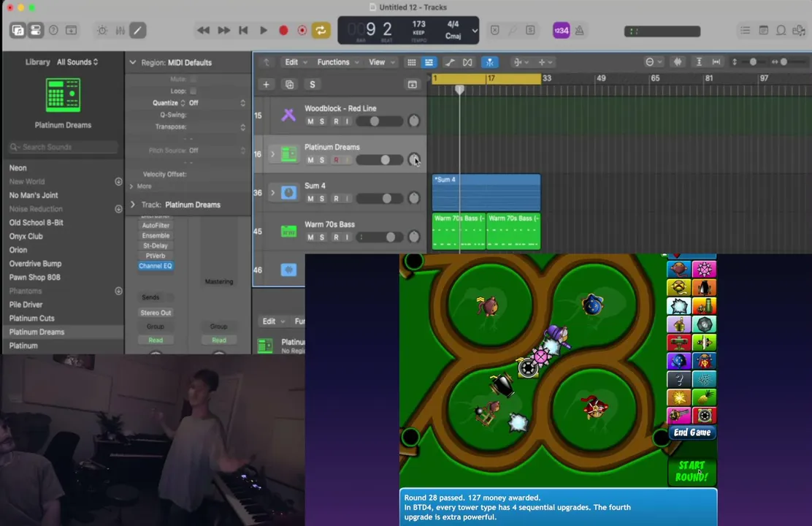This screenshot has height=526, width=812.
Task: Click the Sends button in channel strip
Action: 150,297
